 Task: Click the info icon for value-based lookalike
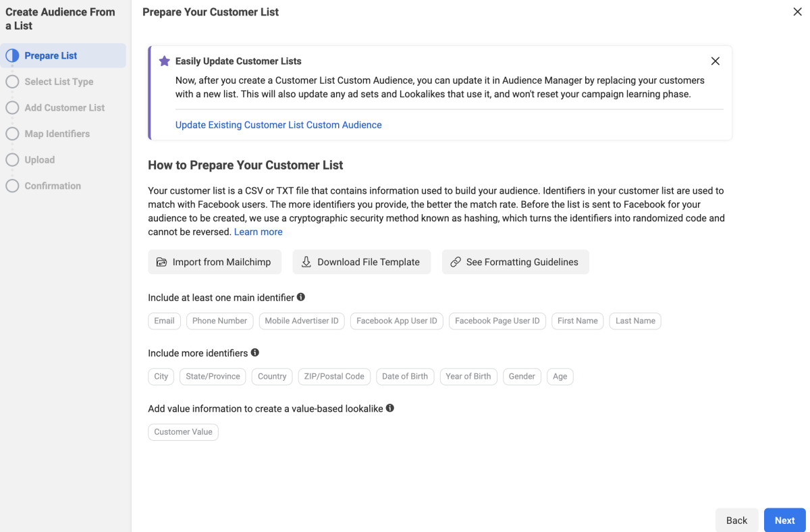tap(390, 408)
